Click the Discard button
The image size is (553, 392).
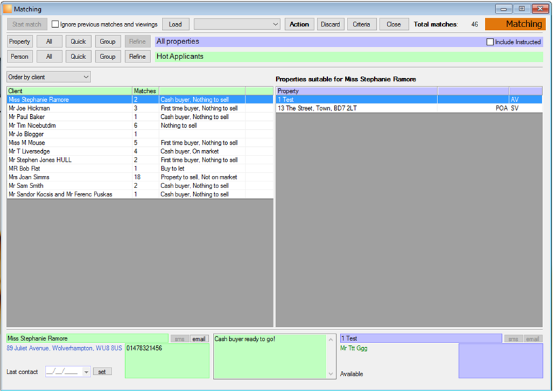pos(331,24)
